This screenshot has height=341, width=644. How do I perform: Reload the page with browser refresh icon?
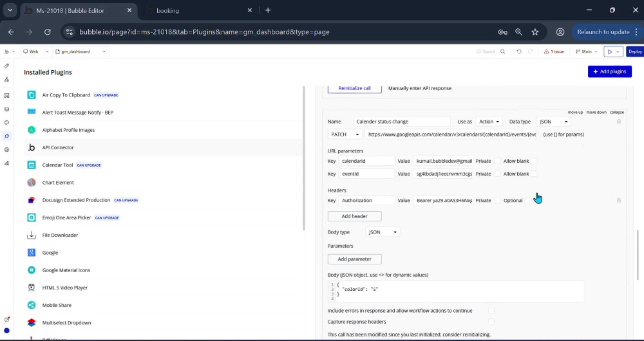coord(47,32)
